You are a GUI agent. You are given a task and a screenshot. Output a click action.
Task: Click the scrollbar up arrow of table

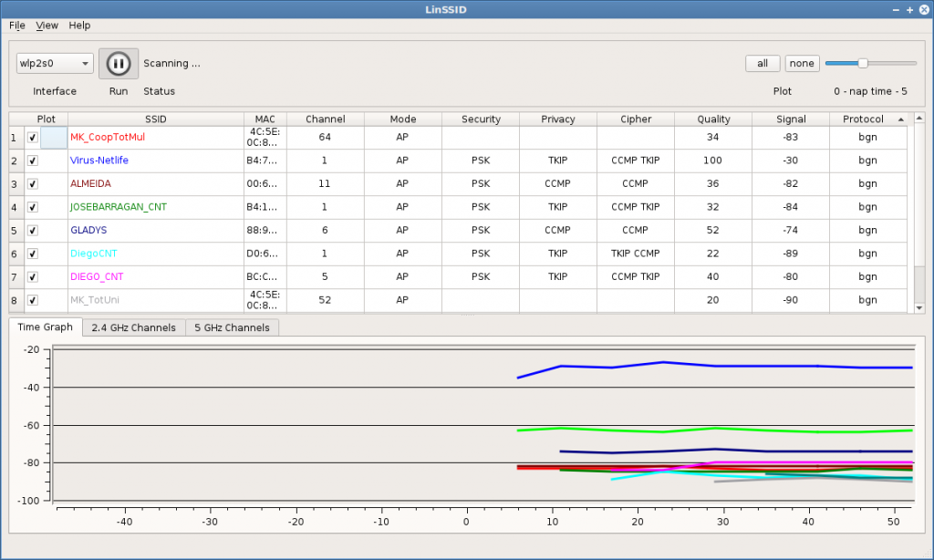(x=919, y=118)
